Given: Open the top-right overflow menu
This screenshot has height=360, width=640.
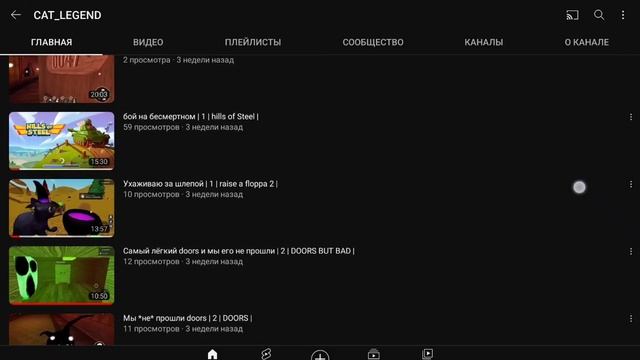Looking at the screenshot, I should coord(623,15).
